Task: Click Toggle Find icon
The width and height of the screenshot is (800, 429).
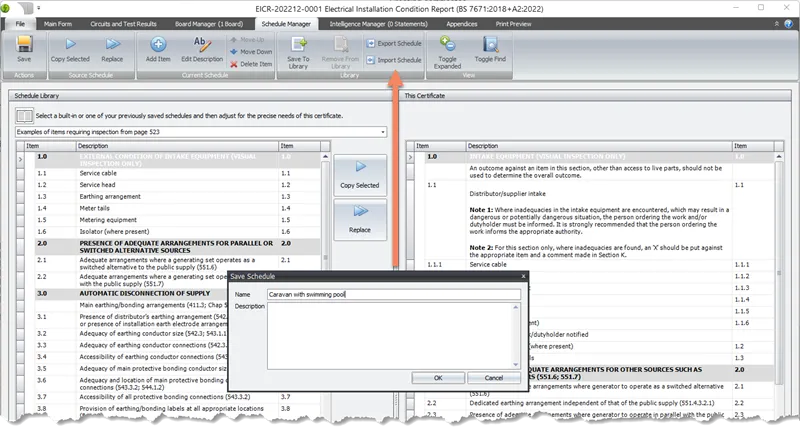Action: tap(490, 49)
